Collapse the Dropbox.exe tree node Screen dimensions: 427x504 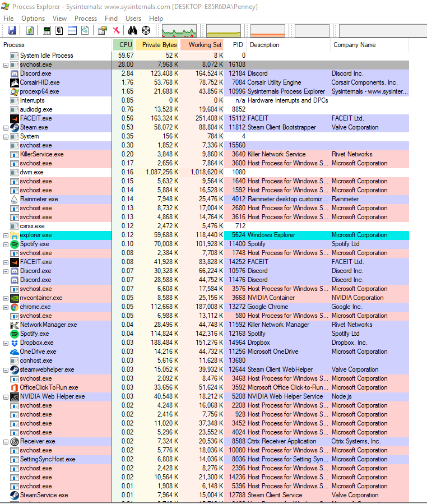(6, 343)
